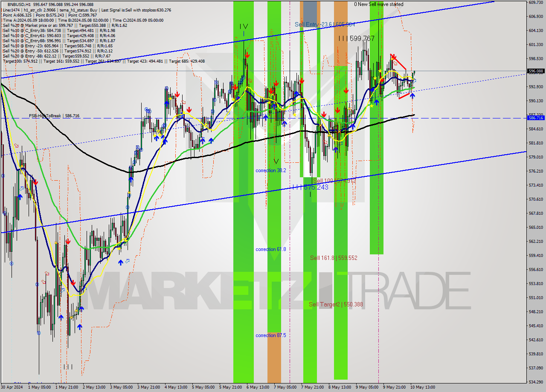Screen dimensions: 546x392
Task: Click the 'Sell 161.8 | 559.552' target label
Action: [334, 258]
